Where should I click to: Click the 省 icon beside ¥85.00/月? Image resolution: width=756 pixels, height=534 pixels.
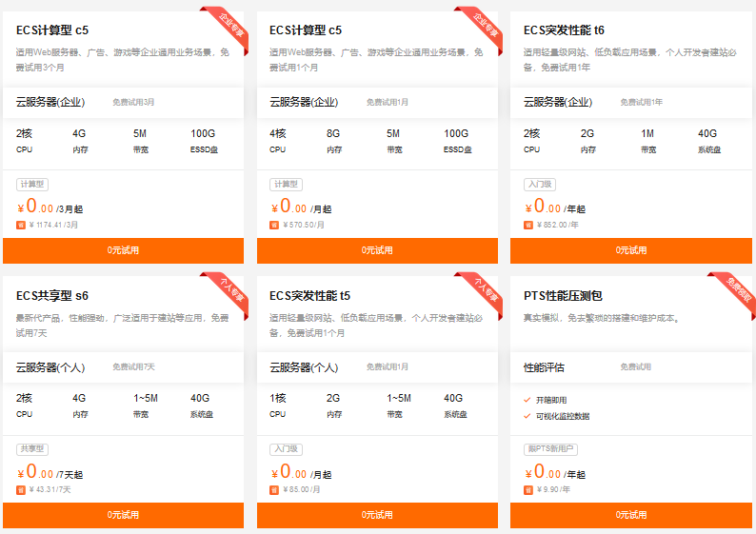click(274, 490)
